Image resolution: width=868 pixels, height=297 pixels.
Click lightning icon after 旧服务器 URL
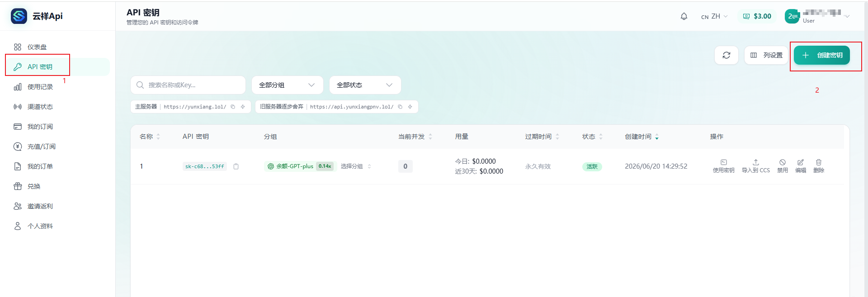410,107
